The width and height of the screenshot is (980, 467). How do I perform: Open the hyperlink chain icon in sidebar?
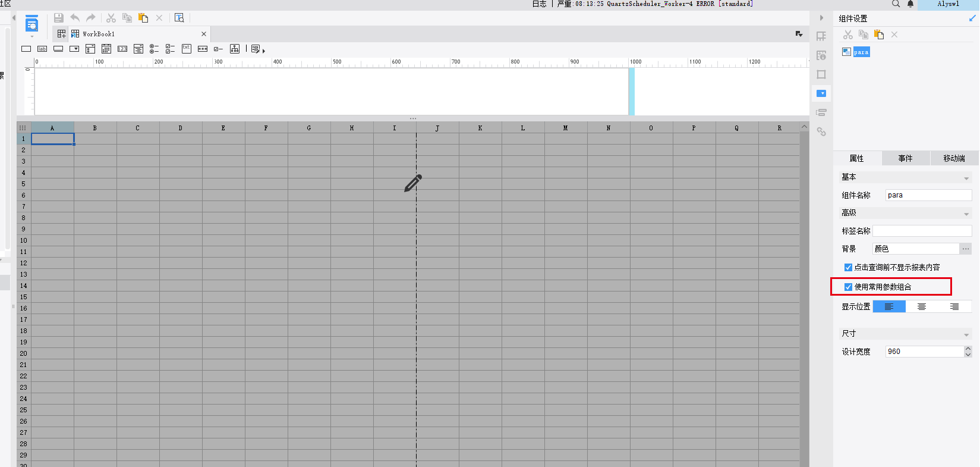[x=821, y=131]
